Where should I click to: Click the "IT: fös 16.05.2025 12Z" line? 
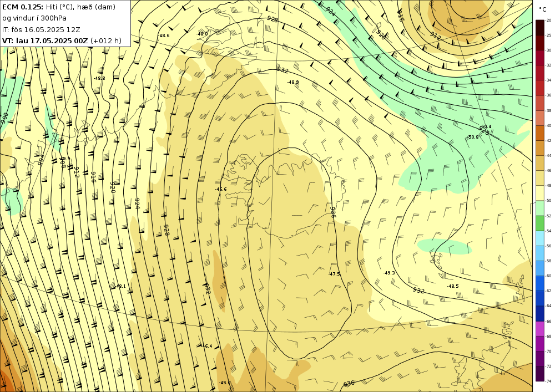(41, 29)
